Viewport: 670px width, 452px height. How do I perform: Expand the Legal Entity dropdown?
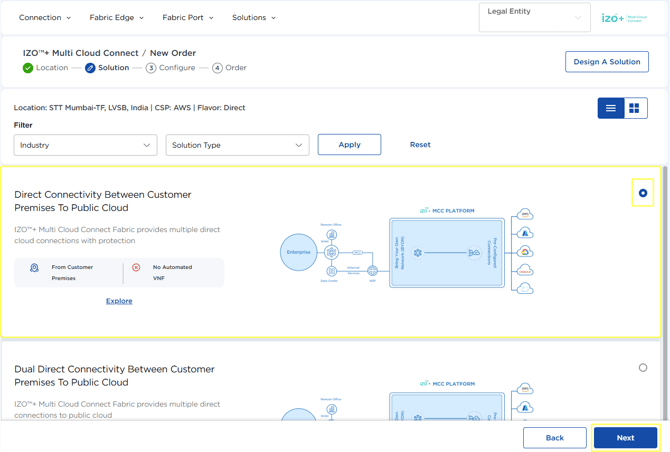click(535, 18)
